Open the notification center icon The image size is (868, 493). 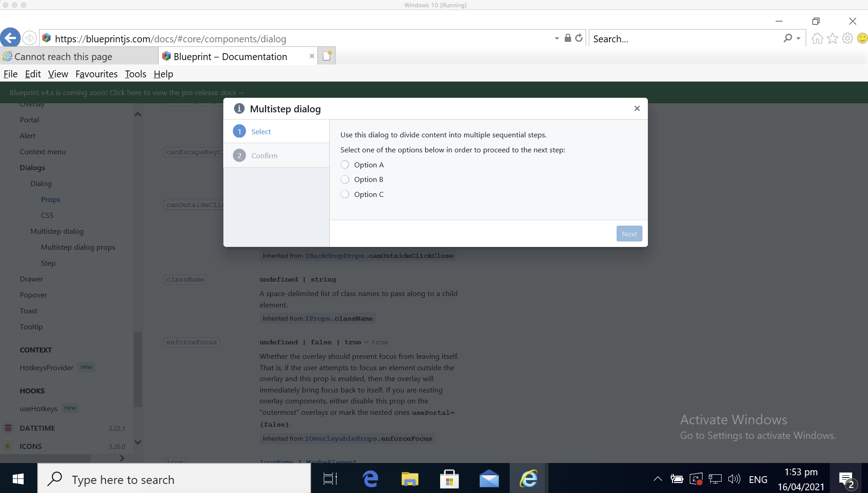[847, 480]
